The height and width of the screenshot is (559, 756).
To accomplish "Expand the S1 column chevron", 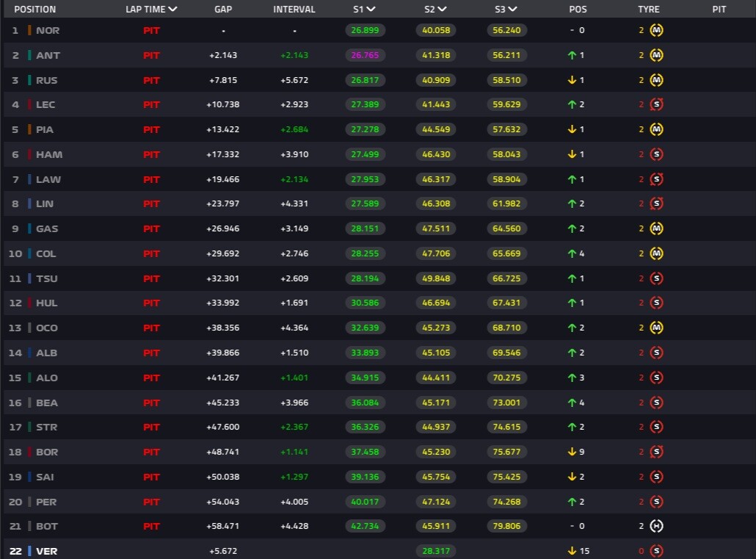I will [371, 9].
